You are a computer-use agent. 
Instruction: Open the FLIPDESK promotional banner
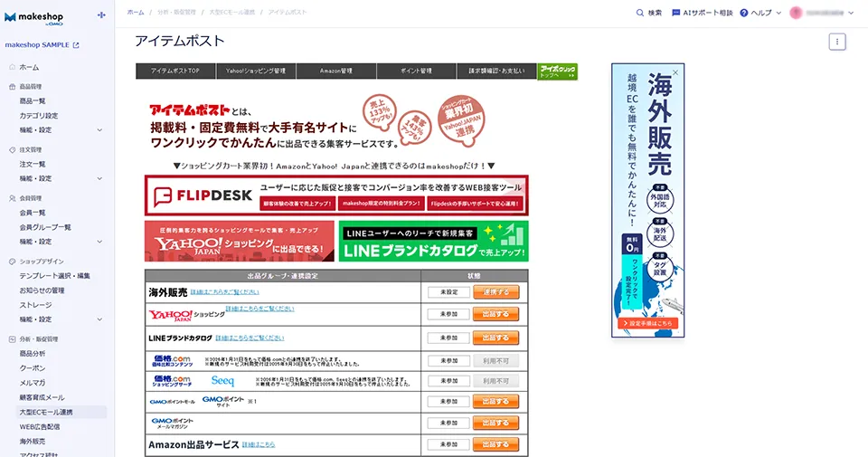336,195
